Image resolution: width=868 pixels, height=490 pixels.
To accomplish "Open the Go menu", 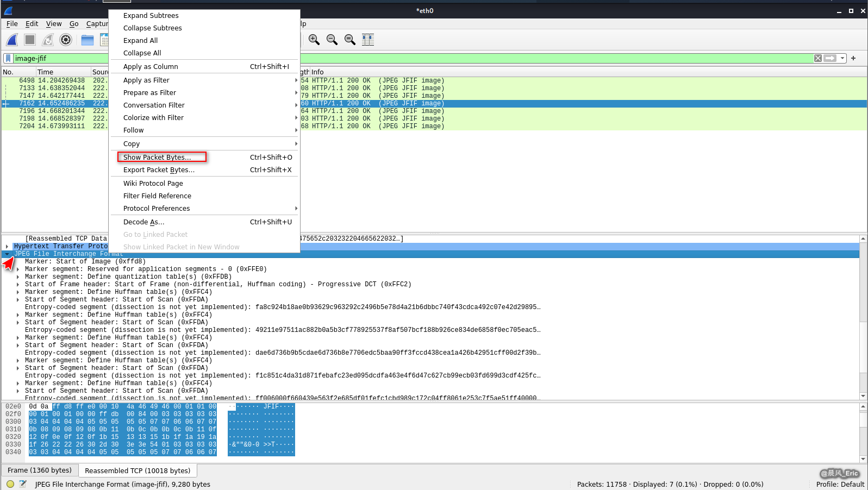I will (74, 23).
